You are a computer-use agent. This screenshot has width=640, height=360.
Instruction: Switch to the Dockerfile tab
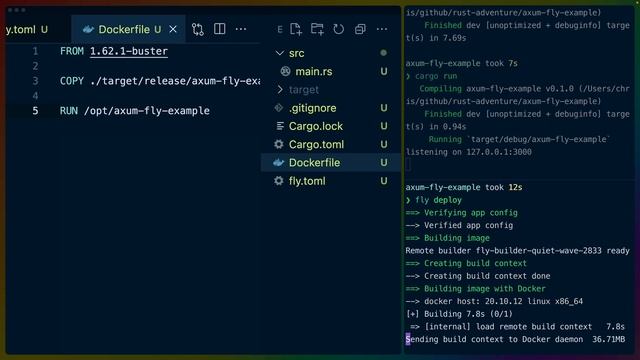129,29
